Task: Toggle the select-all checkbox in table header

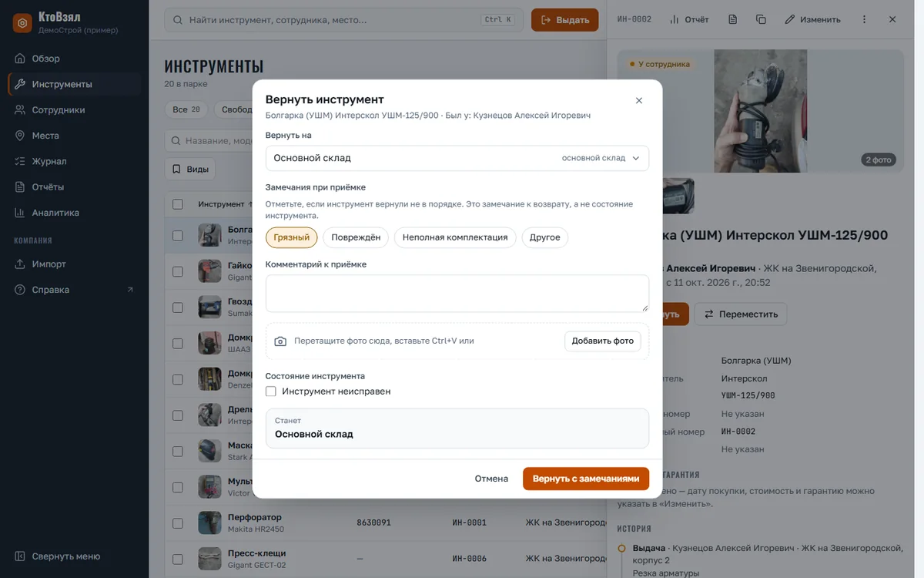Action: coord(178,204)
